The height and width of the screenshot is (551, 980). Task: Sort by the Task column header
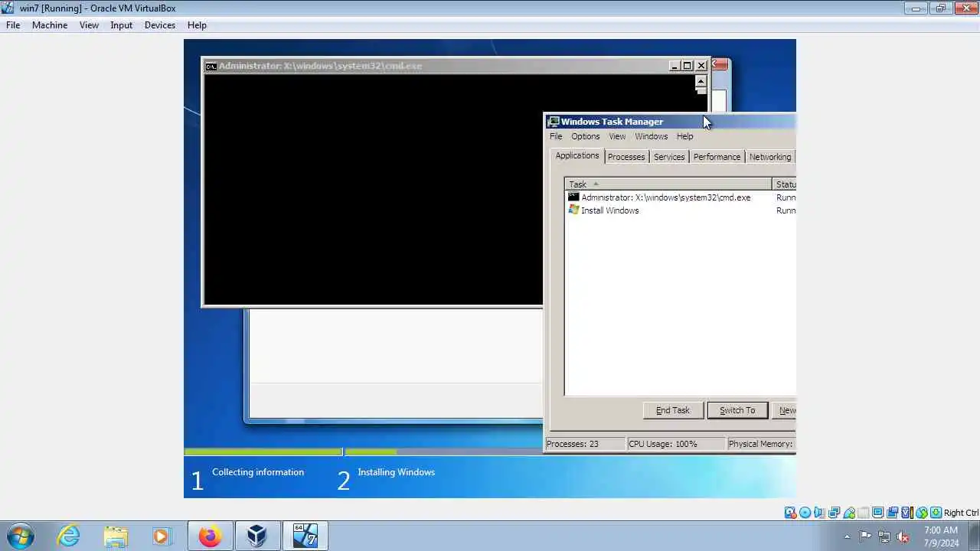point(668,184)
